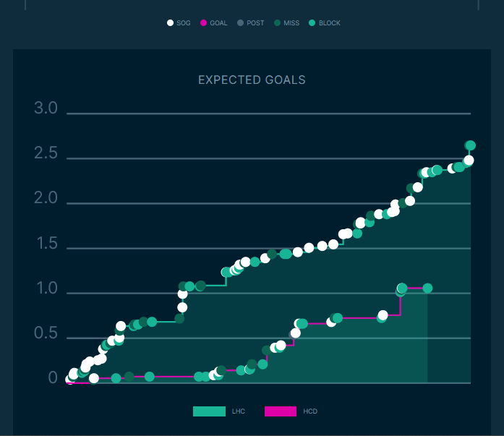This screenshot has width=504, height=436.
Task: Click the gray POST legend dot
Action: click(240, 23)
